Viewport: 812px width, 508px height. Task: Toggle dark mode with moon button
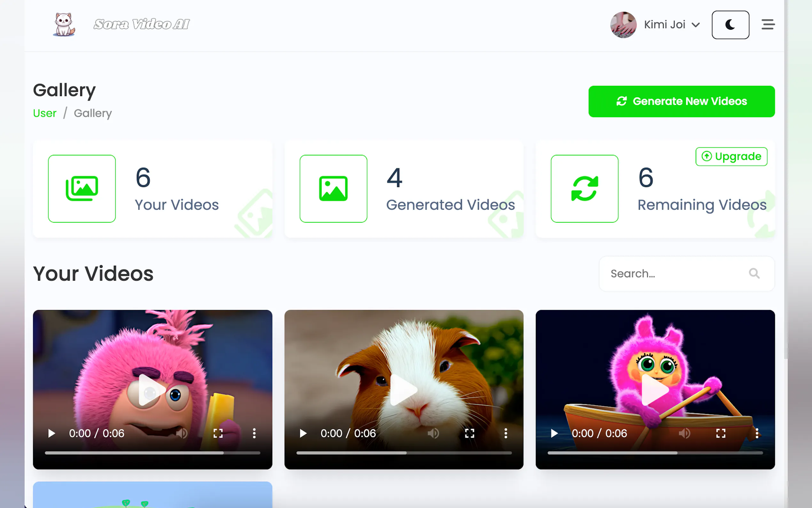pos(730,25)
